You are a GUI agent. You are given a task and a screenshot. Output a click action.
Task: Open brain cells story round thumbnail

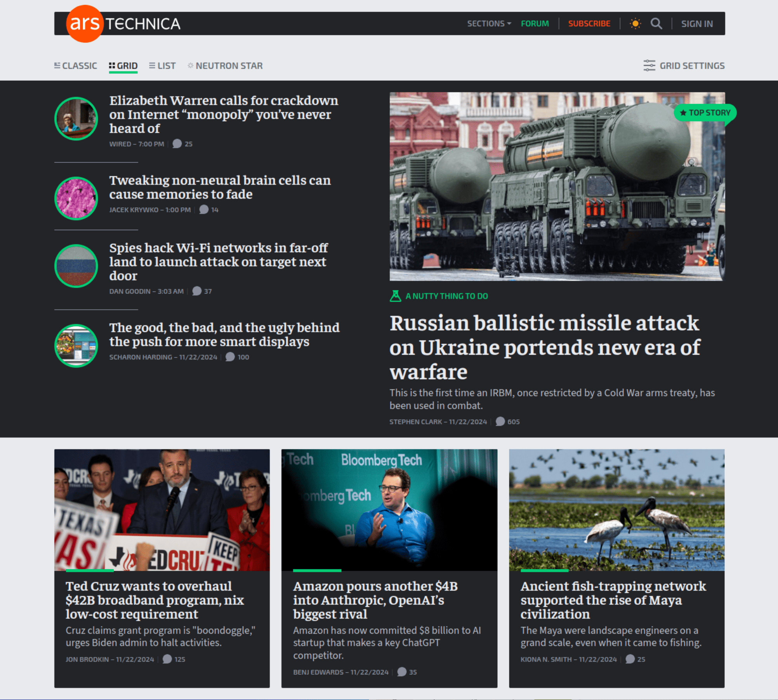click(76, 198)
